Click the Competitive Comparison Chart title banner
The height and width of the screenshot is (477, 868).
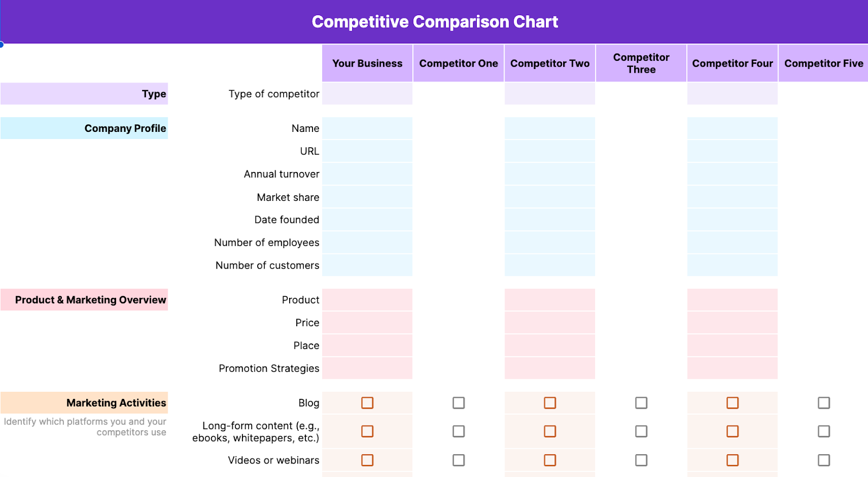(435, 22)
